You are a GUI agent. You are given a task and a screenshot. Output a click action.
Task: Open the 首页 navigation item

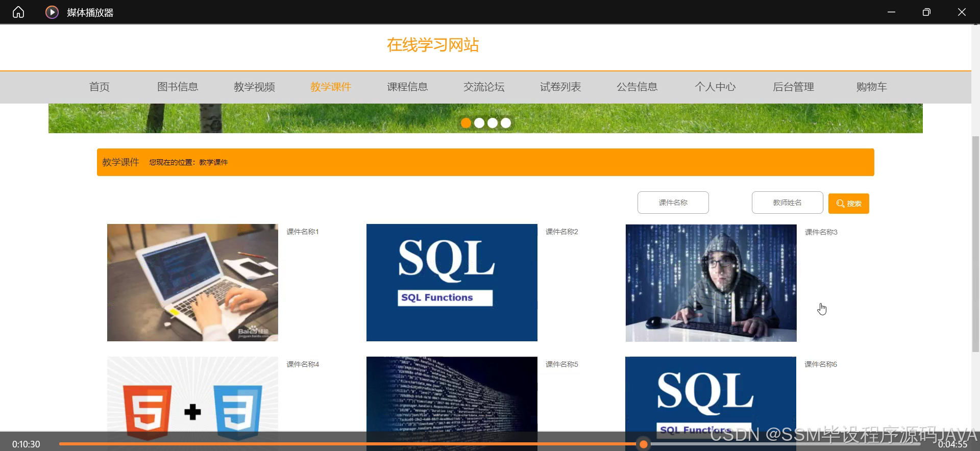(x=100, y=87)
